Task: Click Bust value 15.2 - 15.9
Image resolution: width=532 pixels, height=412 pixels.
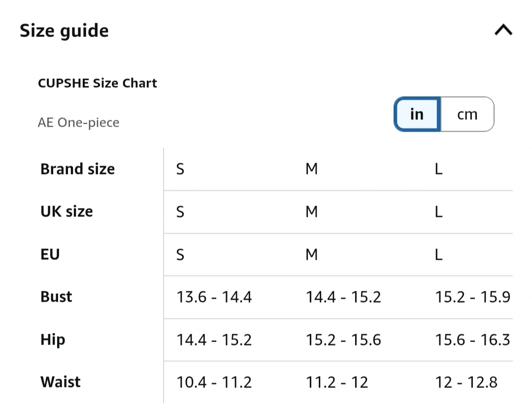Action: [x=472, y=297]
